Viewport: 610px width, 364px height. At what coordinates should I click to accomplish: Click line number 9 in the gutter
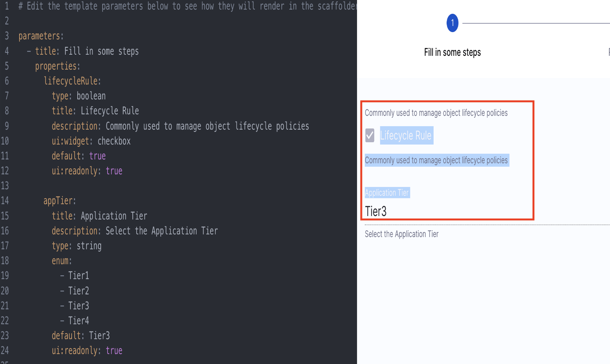point(7,126)
